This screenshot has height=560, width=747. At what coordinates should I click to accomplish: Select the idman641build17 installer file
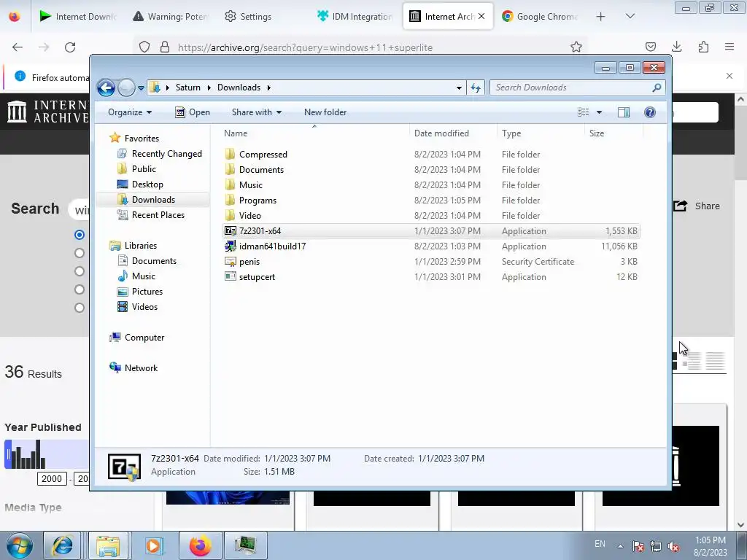point(431,246)
